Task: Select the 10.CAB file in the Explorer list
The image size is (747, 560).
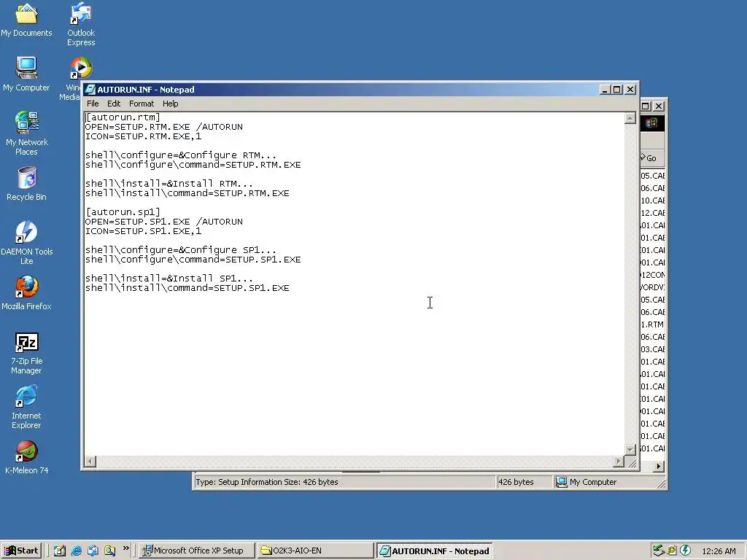Action: pos(653,201)
